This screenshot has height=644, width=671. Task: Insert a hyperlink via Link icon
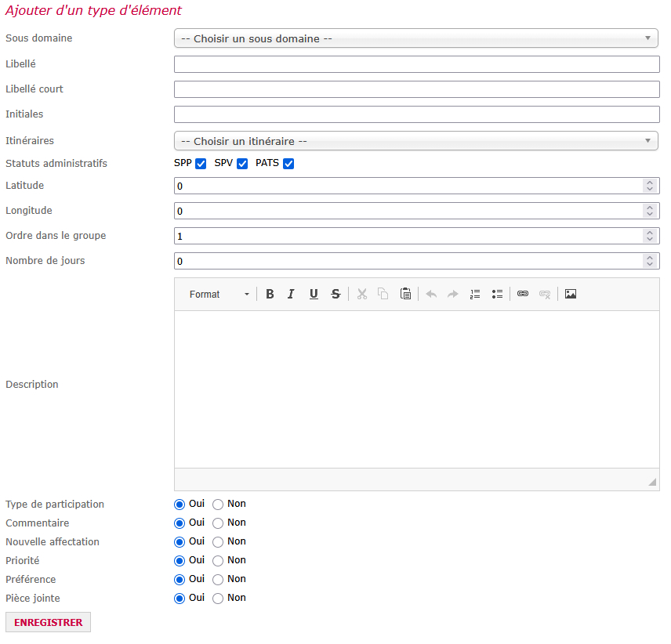pos(523,295)
